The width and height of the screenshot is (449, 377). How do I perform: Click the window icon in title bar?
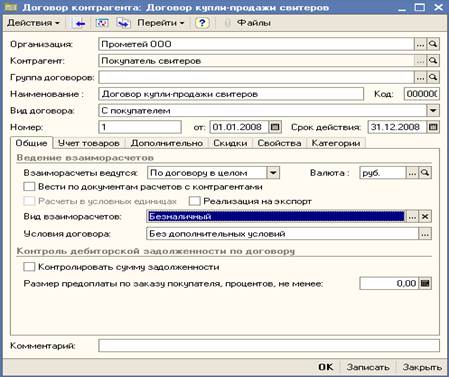[x=10, y=7]
